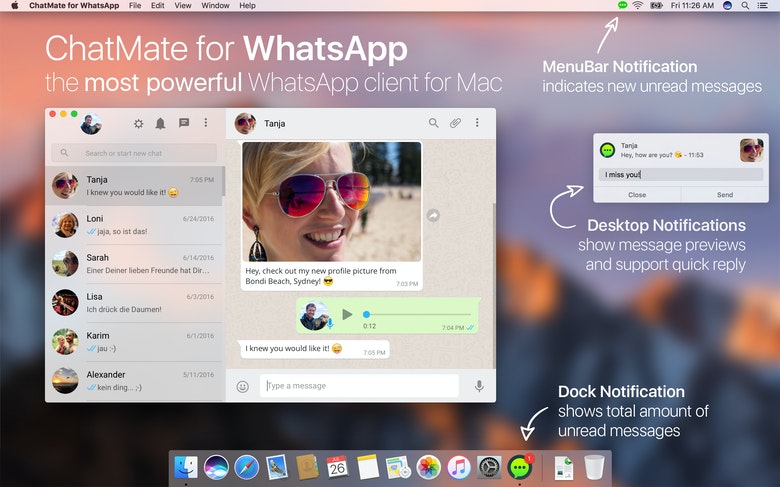
Task: Open System Preferences in the Dock
Action: (489, 468)
